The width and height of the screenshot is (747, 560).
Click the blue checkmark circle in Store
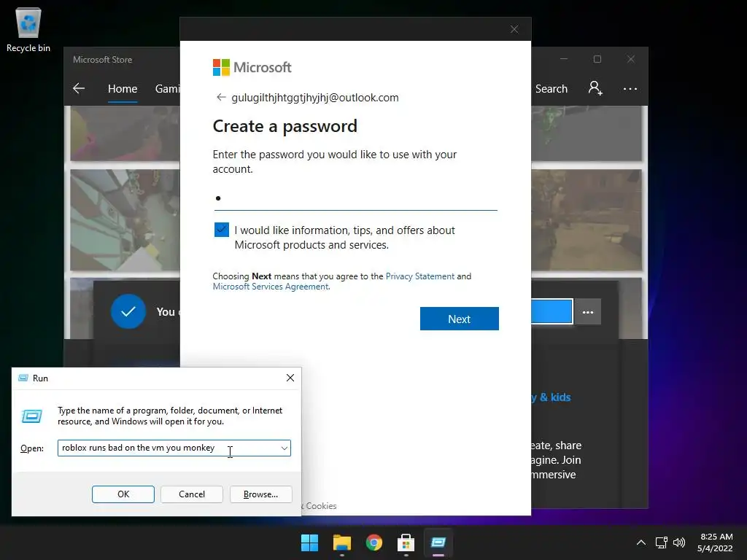pos(128,311)
